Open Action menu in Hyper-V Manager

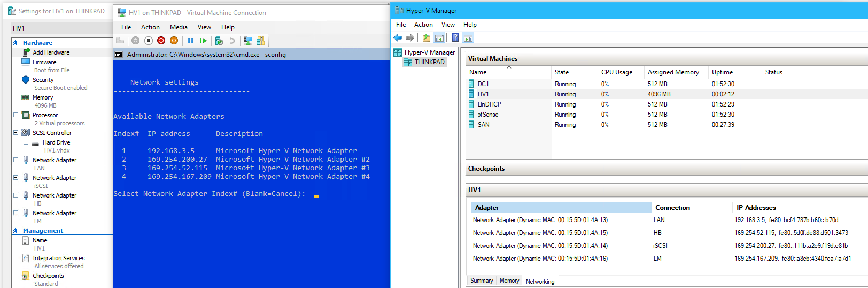(x=423, y=25)
